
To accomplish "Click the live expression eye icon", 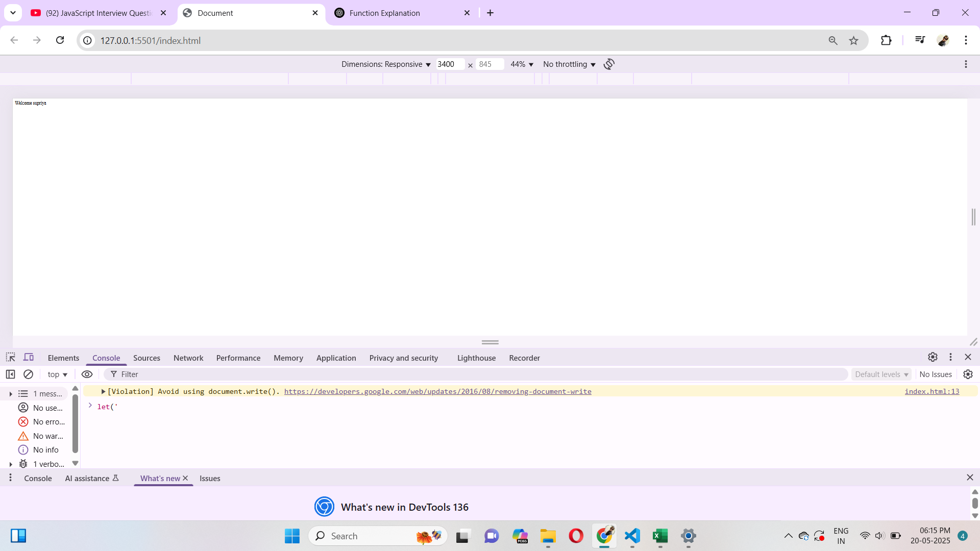I will click(87, 374).
